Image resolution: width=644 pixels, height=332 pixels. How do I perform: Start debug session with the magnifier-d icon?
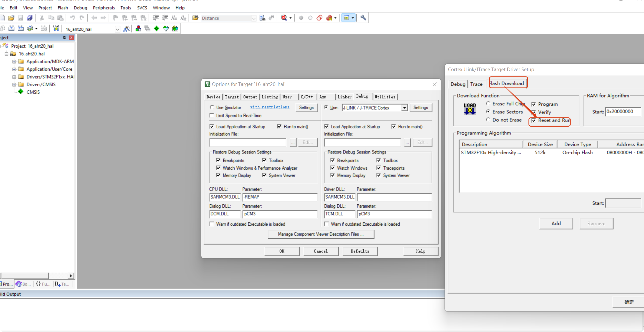pos(284,18)
